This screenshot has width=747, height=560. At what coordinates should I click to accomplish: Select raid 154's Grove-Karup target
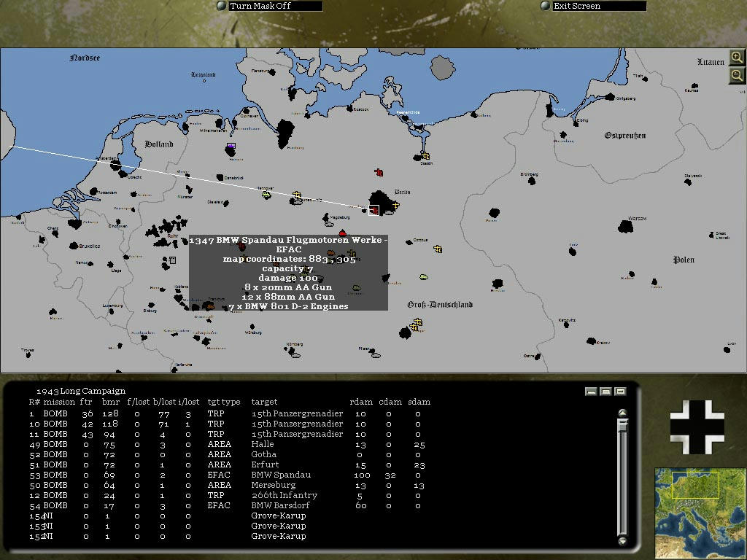tap(279, 516)
